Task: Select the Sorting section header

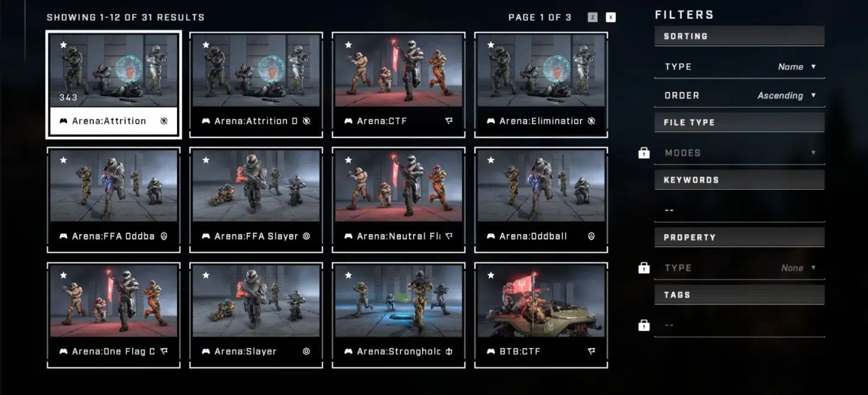Action: tap(740, 36)
